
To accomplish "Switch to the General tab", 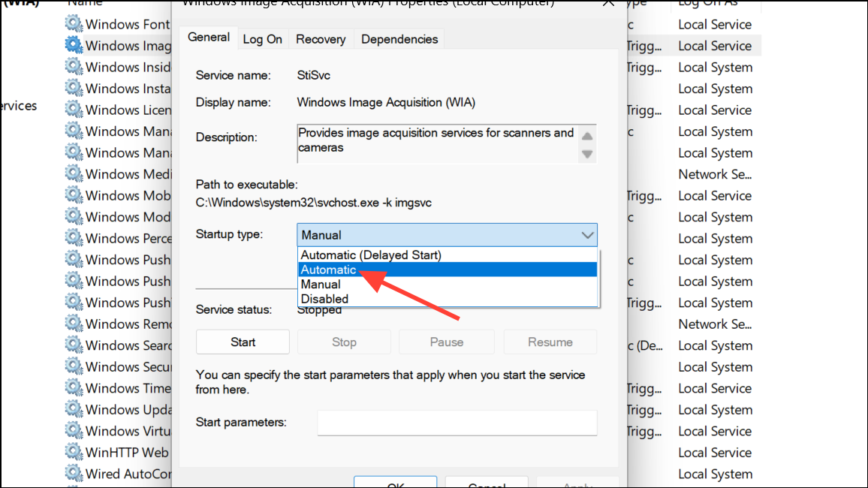I will coord(209,38).
